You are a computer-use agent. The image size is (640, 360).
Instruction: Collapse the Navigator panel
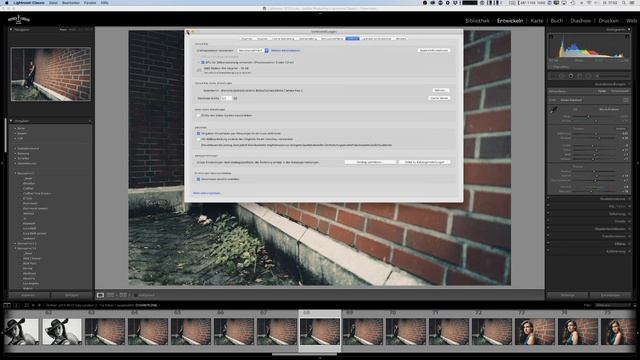coord(11,30)
